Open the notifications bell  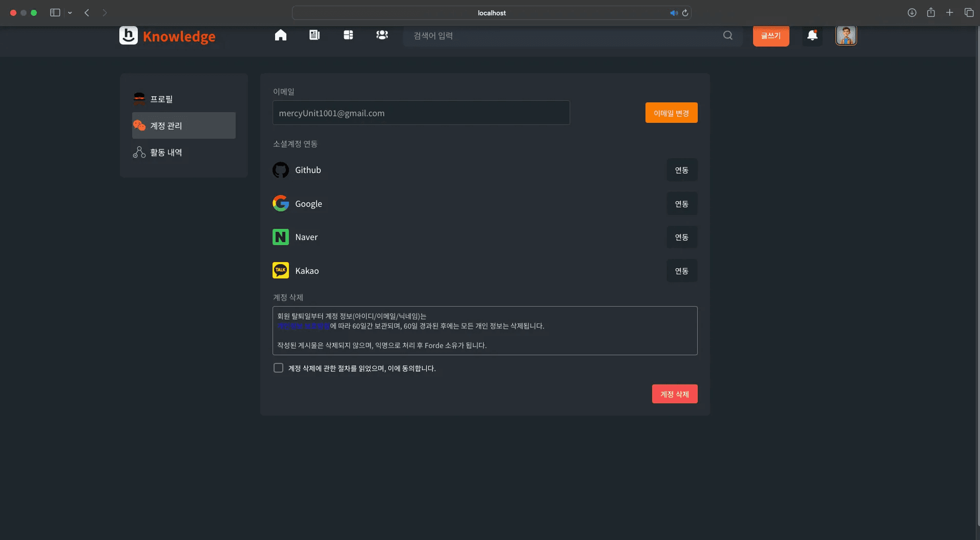coord(812,35)
